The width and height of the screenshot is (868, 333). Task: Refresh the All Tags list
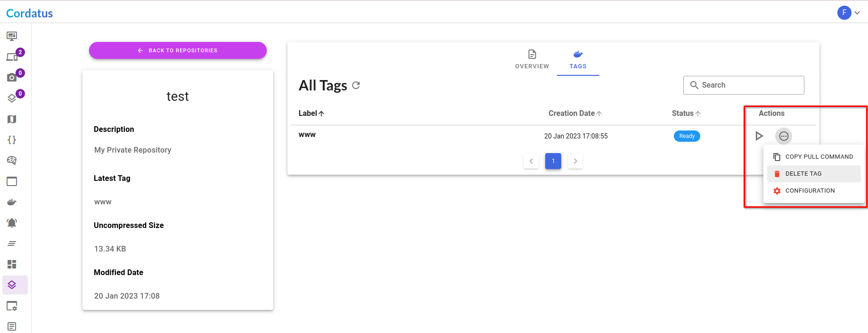[356, 85]
